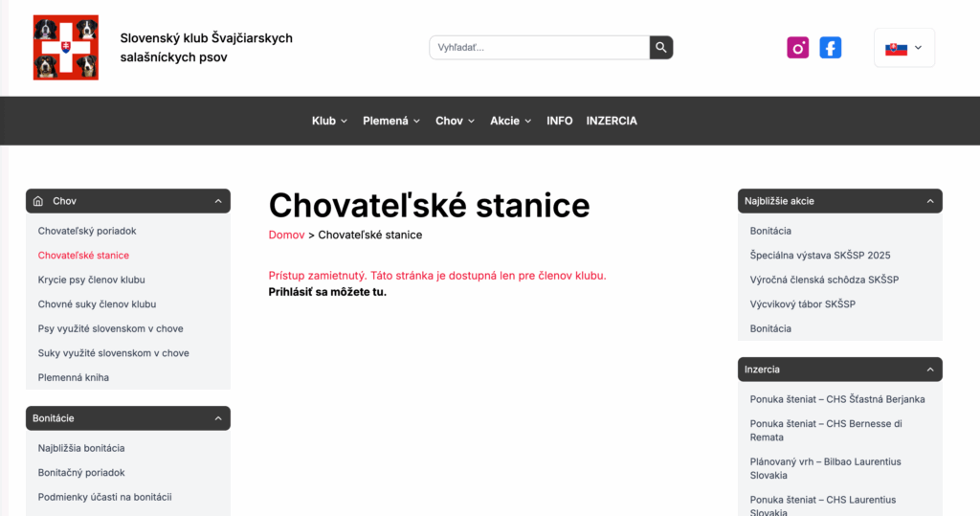Expand the Plemená navigation menu
This screenshot has height=516, width=980.
390,121
